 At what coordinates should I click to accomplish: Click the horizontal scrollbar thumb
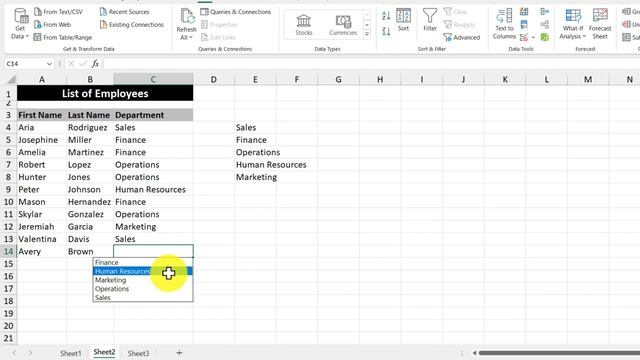click(559, 353)
